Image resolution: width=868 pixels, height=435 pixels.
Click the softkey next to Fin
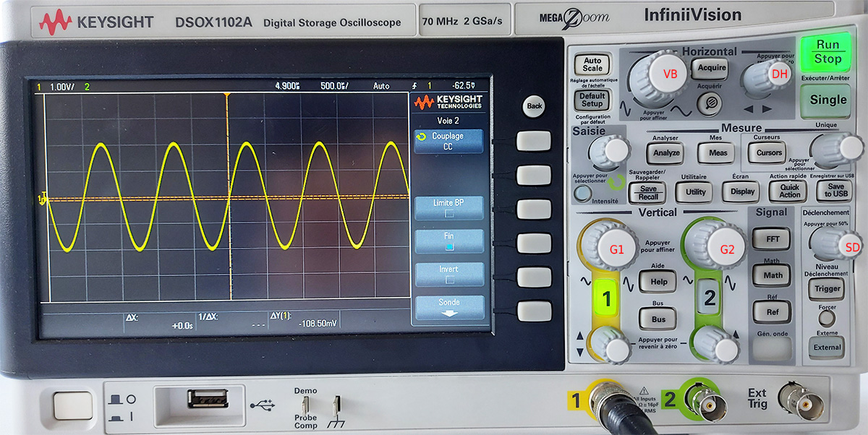coord(533,243)
